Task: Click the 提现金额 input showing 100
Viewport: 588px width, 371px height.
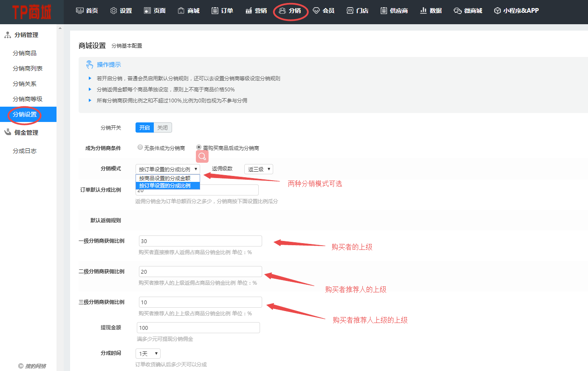Action: click(x=198, y=327)
